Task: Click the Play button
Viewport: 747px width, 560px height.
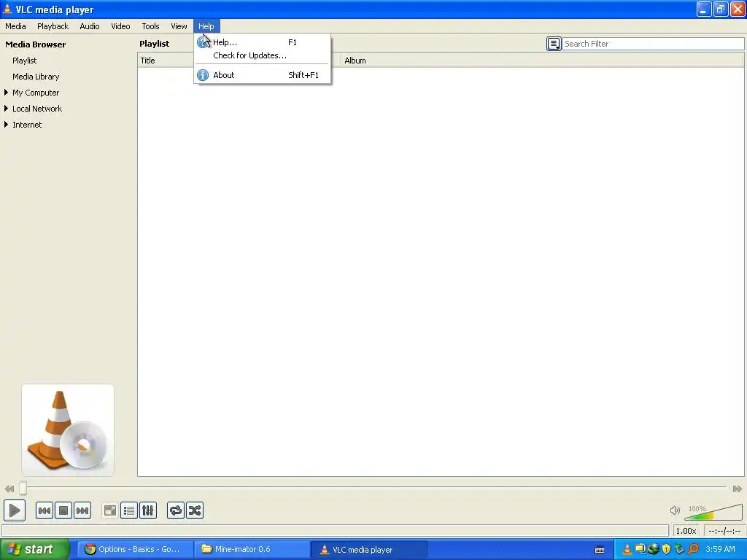Action: 15,510
